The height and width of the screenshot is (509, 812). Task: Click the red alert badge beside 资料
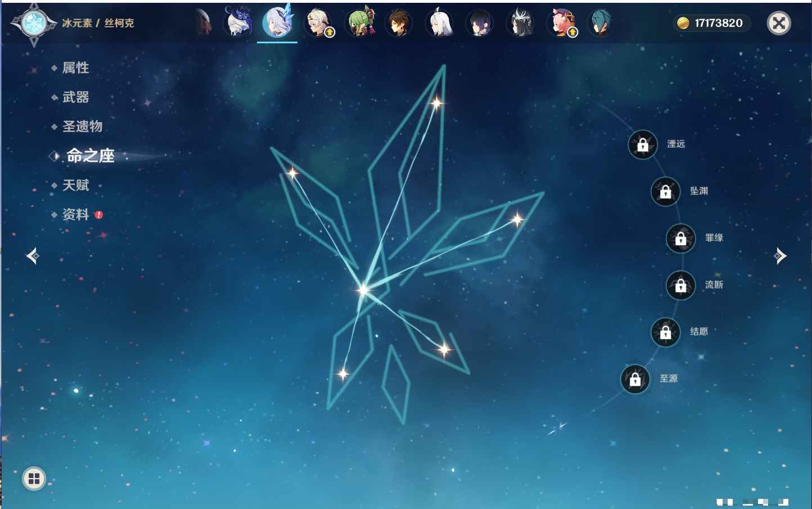click(99, 215)
